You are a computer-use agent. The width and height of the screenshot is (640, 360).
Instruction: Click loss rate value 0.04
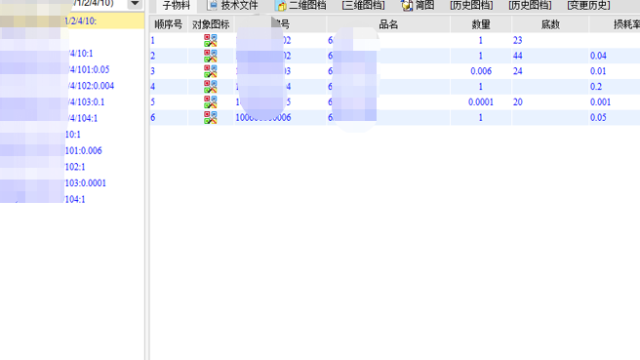(598, 56)
